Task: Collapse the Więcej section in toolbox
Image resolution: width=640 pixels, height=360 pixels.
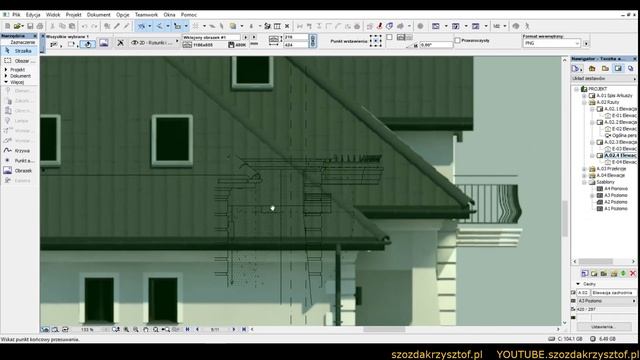Action: (6, 82)
